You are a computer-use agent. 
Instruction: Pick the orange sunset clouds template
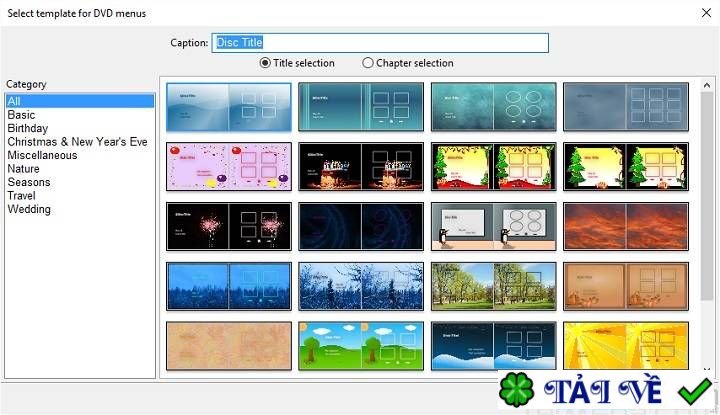tap(626, 226)
